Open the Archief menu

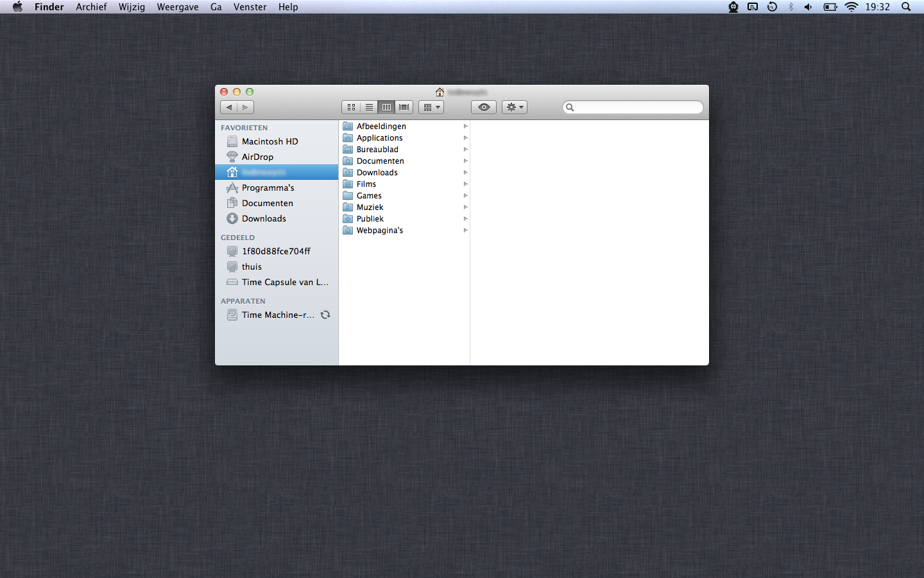point(91,7)
